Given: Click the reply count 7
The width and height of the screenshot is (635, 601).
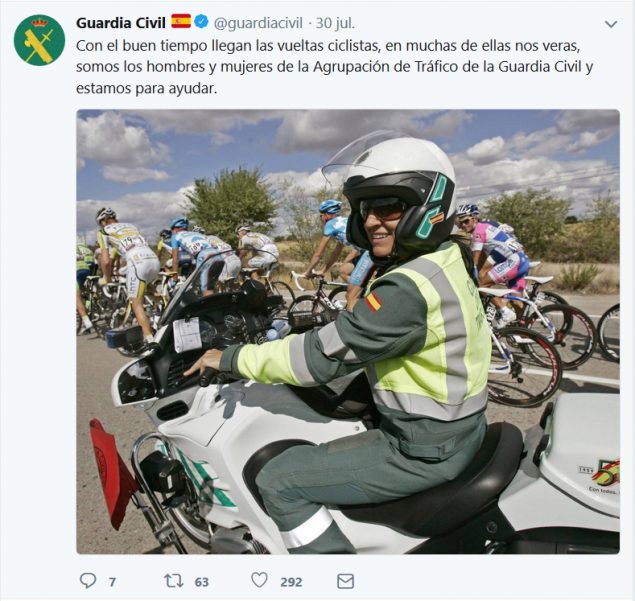Looking at the screenshot, I should coord(112,582).
